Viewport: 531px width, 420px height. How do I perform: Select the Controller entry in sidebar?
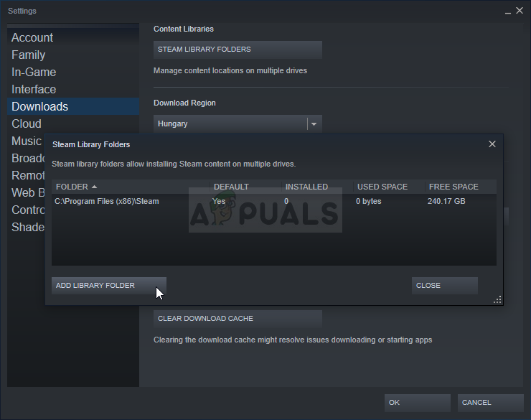27,210
